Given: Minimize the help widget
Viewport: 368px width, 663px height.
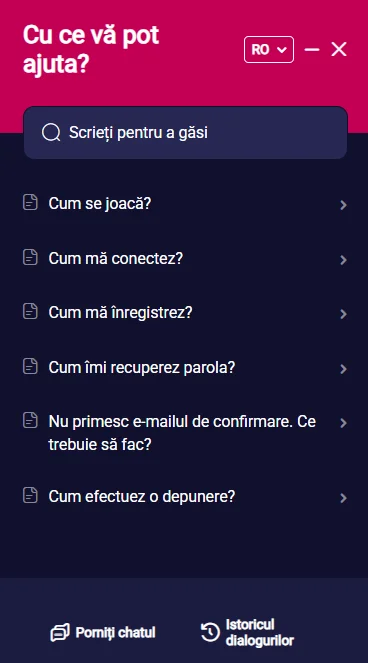Looking at the screenshot, I should (312, 49).
